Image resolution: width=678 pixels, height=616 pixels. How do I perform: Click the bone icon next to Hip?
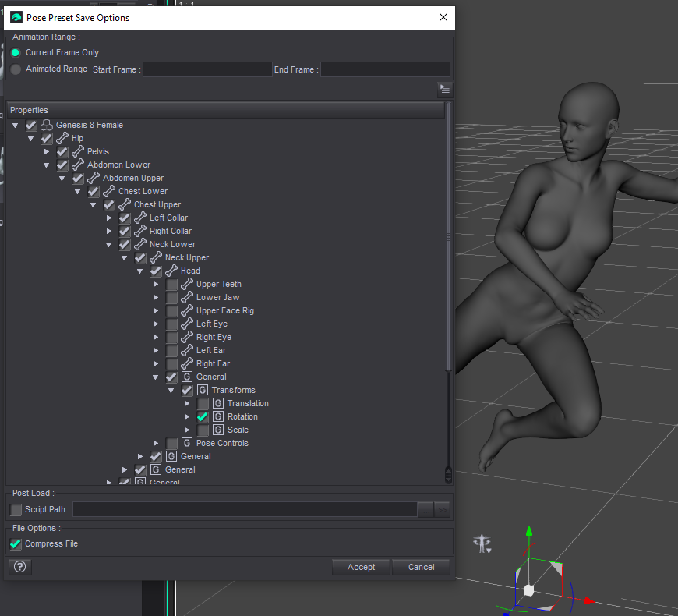coord(62,138)
